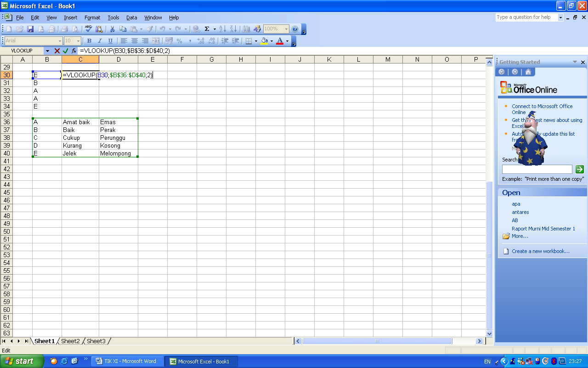
Task: Select cell containing 'Amat baik'
Action: pyautogui.click(x=80, y=122)
